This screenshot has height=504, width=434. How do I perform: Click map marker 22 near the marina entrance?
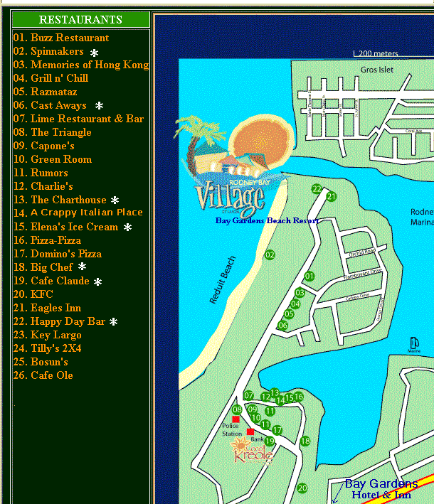click(x=317, y=189)
